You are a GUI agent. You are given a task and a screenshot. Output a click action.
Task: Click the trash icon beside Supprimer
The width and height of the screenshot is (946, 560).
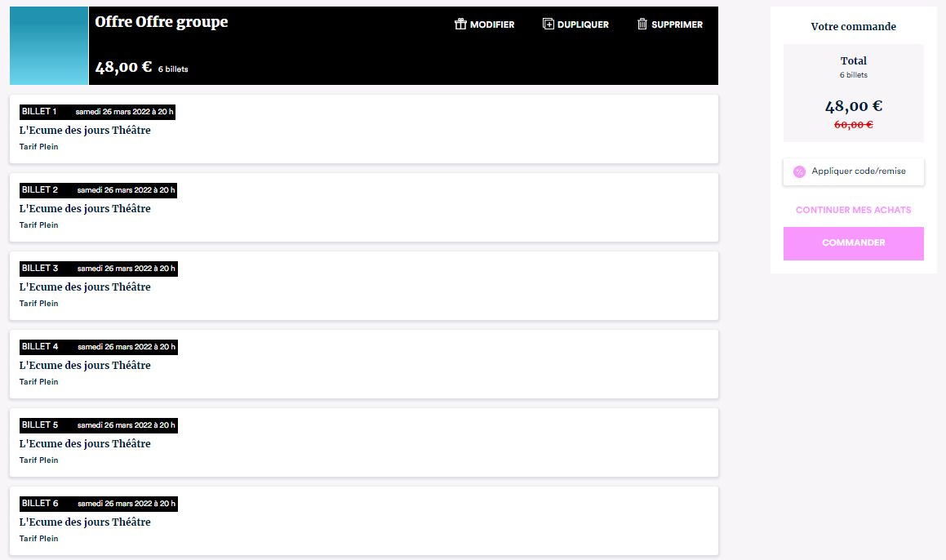click(642, 24)
